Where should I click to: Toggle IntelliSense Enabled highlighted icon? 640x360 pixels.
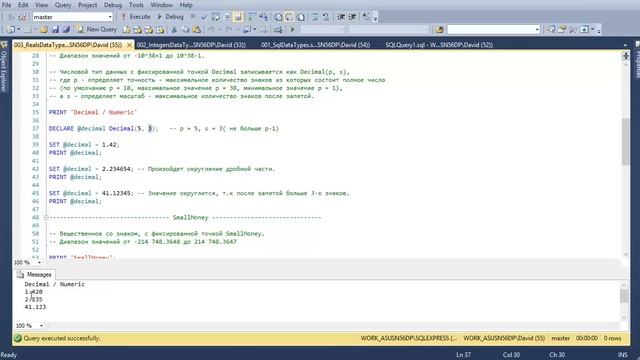click(238, 17)
